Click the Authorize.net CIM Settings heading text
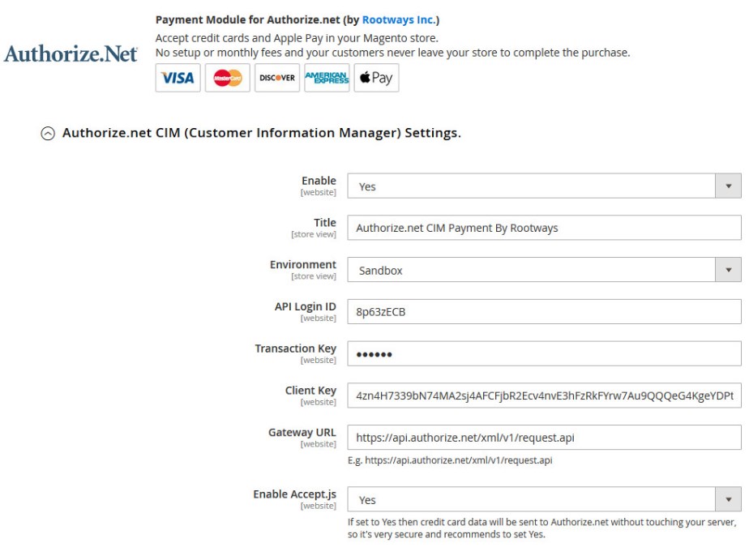The height and width of the screenshot is (560, 749). coord(261,133)
